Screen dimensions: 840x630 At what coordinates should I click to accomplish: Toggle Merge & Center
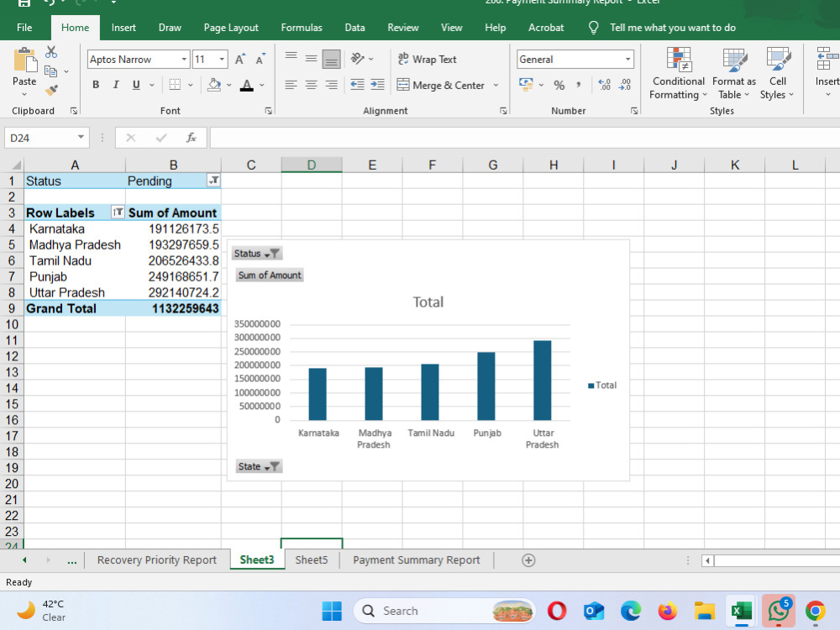442,85
